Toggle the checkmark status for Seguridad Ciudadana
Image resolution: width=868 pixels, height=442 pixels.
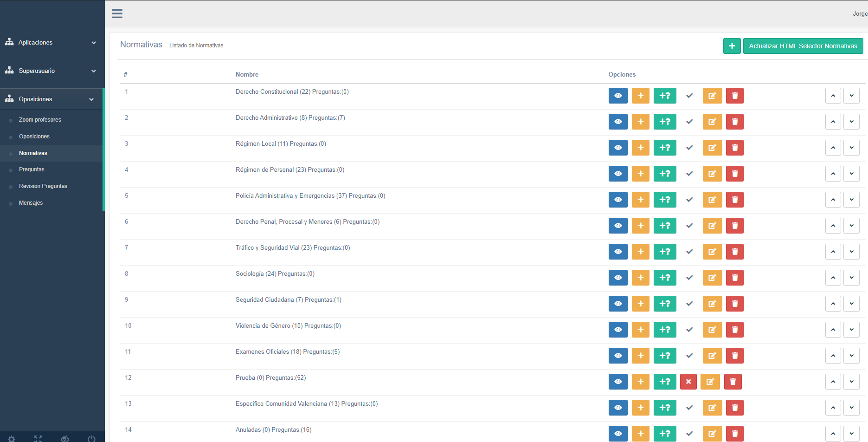(689, 304)
